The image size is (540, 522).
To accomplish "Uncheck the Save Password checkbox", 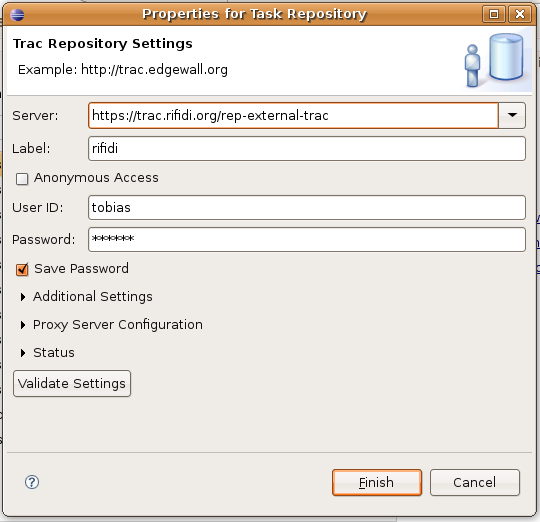I will [x=22, y=269].
